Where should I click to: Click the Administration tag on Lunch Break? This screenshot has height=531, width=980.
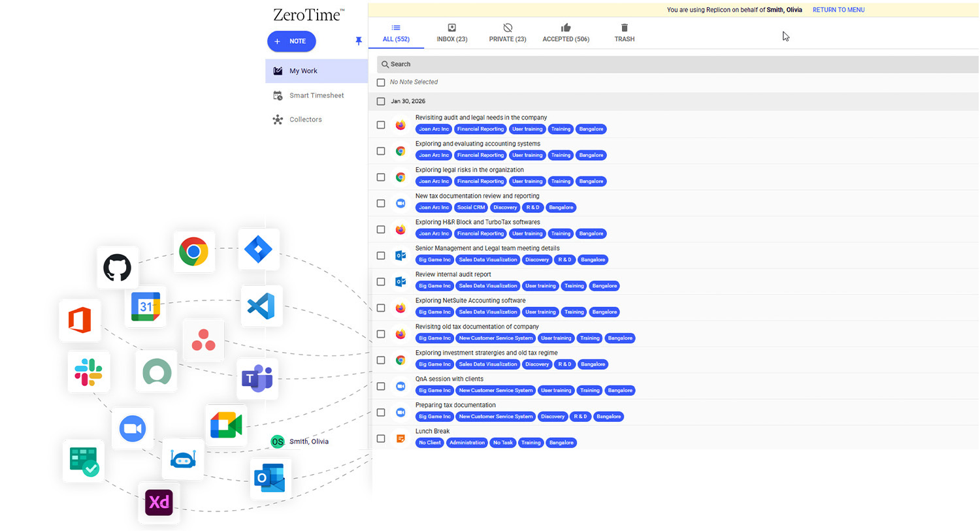pyautogui.click(x=467, y=443)
